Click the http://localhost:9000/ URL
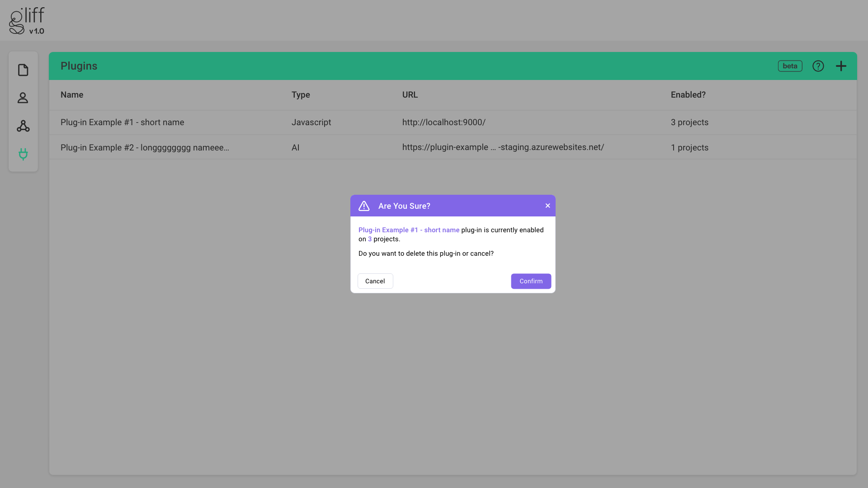 [444, 122]
